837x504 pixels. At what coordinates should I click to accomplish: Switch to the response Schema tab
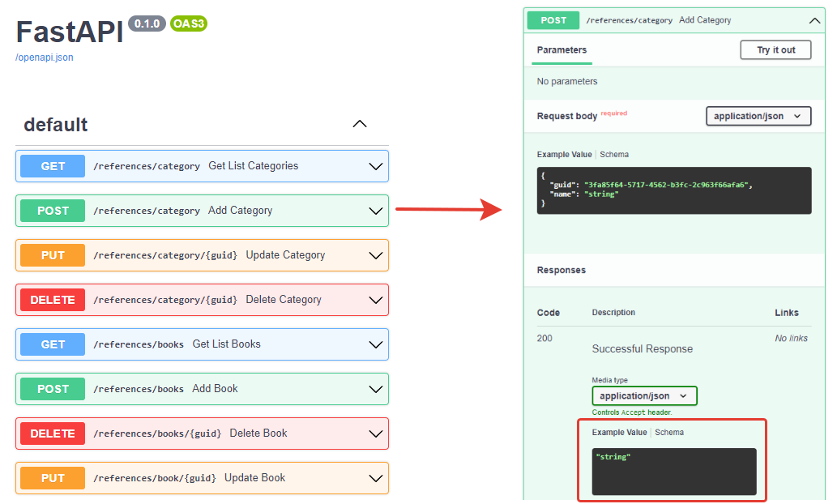(x=668, y=433)
